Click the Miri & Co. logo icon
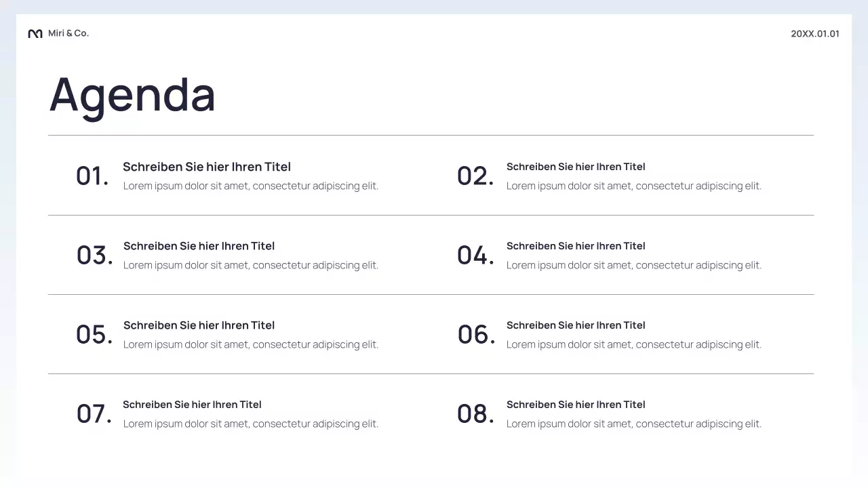The height and width of the screenshot is (488, 868). (x=35, y=34)
